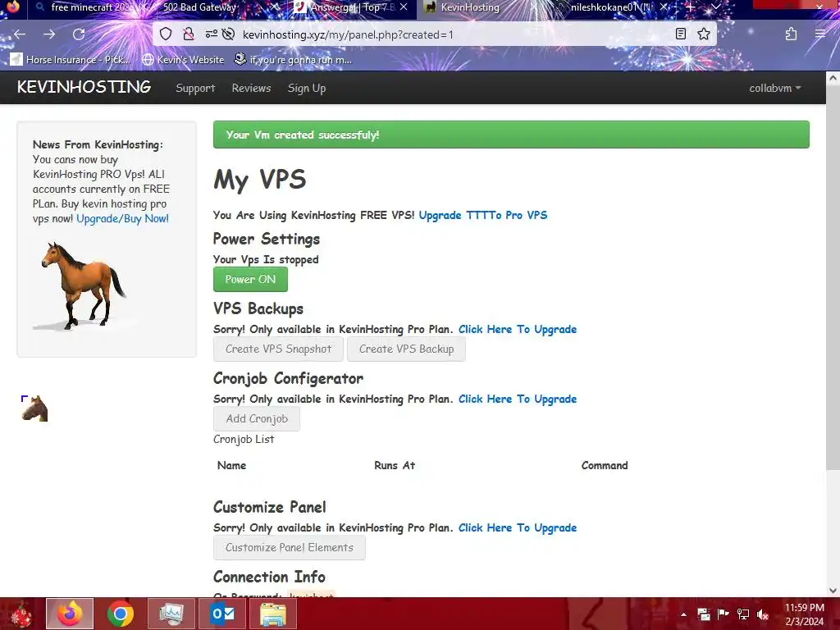Screen dimensions: 840x630
Task: Open File Explorer from the taskbar
Action: pyautogui.click(x=273, y=614)
